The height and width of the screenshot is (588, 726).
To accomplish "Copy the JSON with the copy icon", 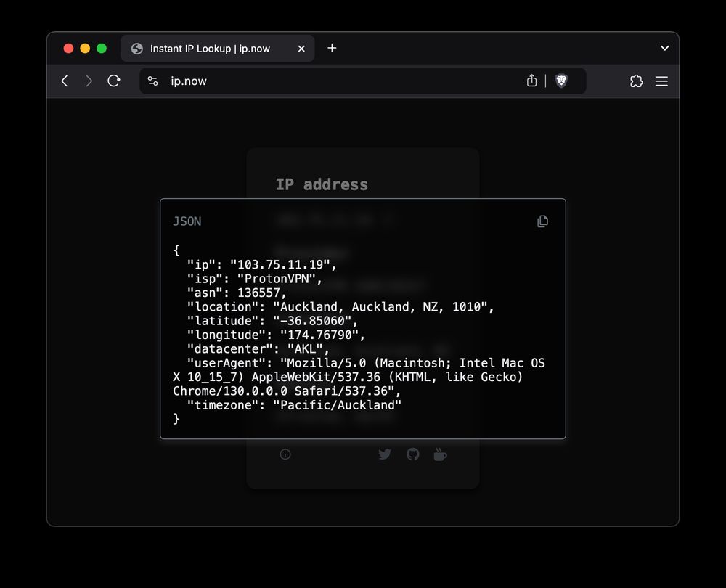I will pyautogui.click(x=542, y=221).
